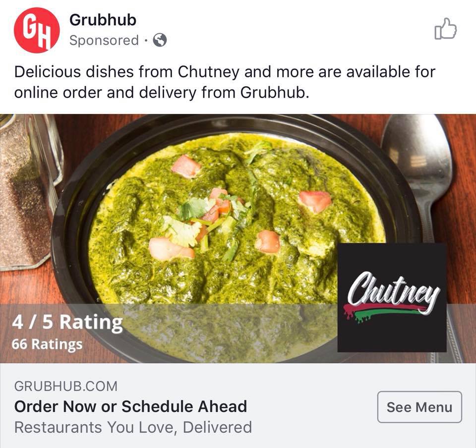This screenshot has height=448, width=476.
Task: Tap the Chutney restaurant logo badge
Action: pyautogui.click(x=392, y=297)
